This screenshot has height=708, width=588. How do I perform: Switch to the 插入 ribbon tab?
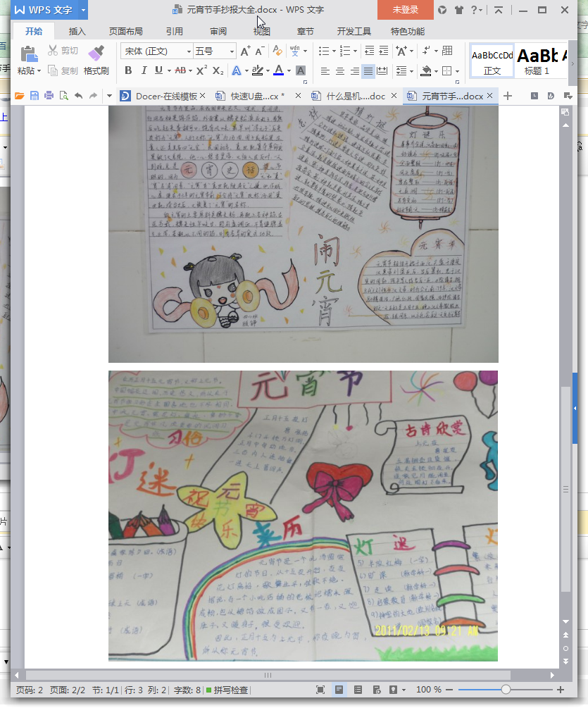pos(77,31)
